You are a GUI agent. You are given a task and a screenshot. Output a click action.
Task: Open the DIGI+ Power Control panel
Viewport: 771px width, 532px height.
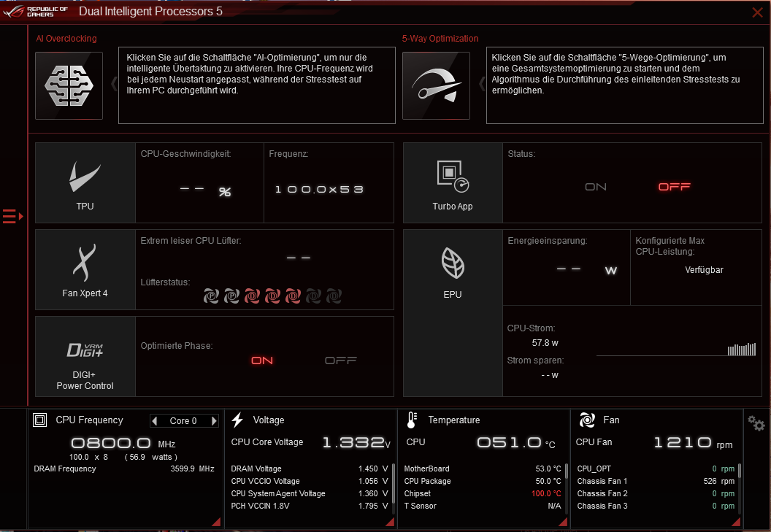pyautogui.click(x=85, y=356)
